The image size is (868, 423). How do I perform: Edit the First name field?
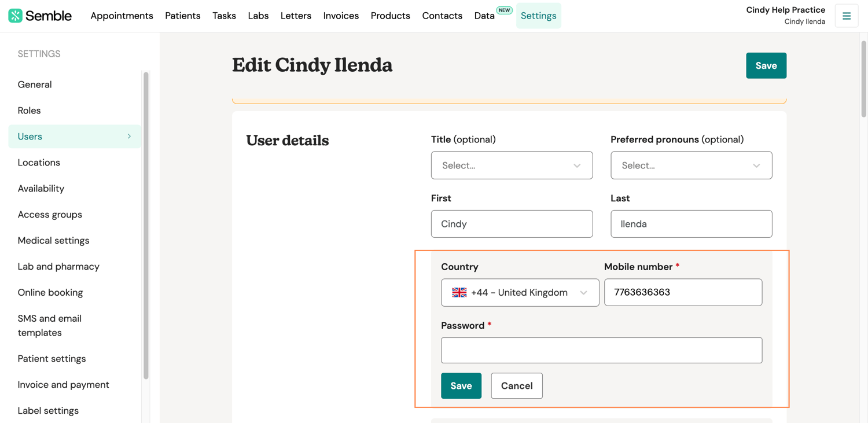[512, 224]
